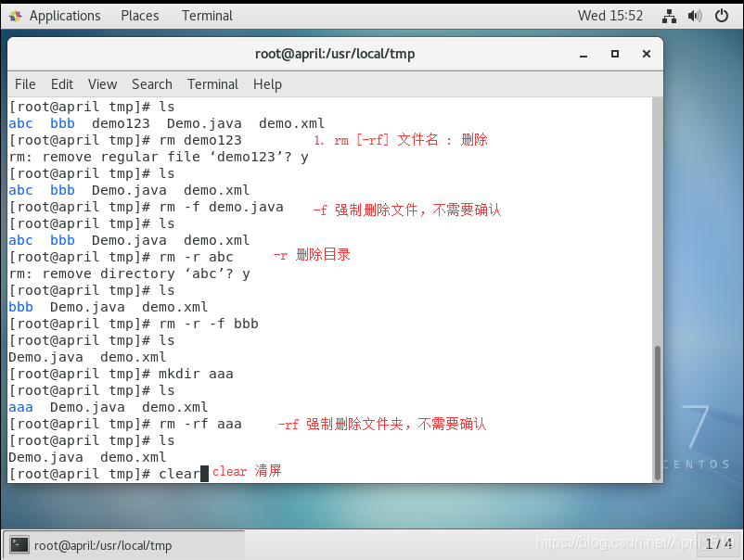Viewport: 744px width, 560px height.
Task: Click the terminal vertical scrollbar thumb
Action: (x=658, y=413)
